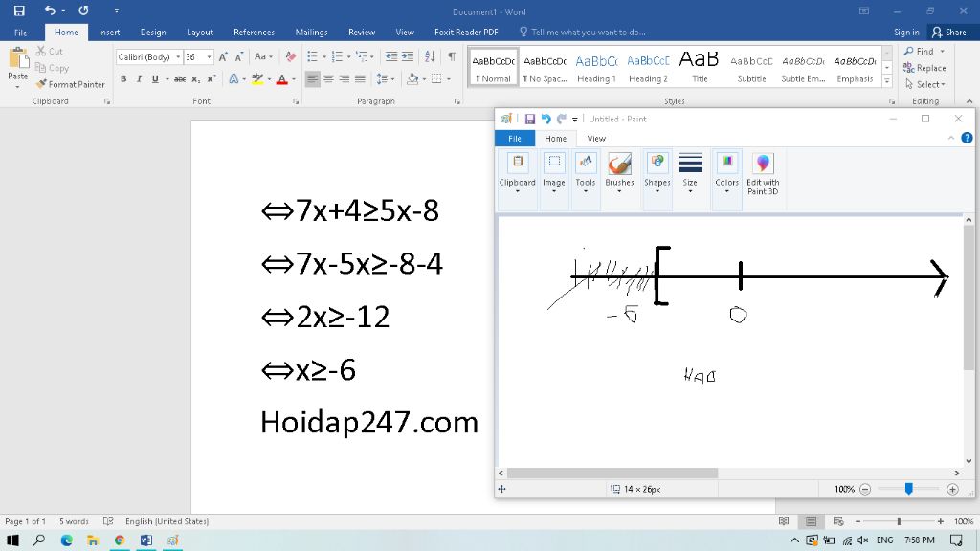980x551 pixels.
Task: Click Paint zoom in plus button
Action: 952,489
